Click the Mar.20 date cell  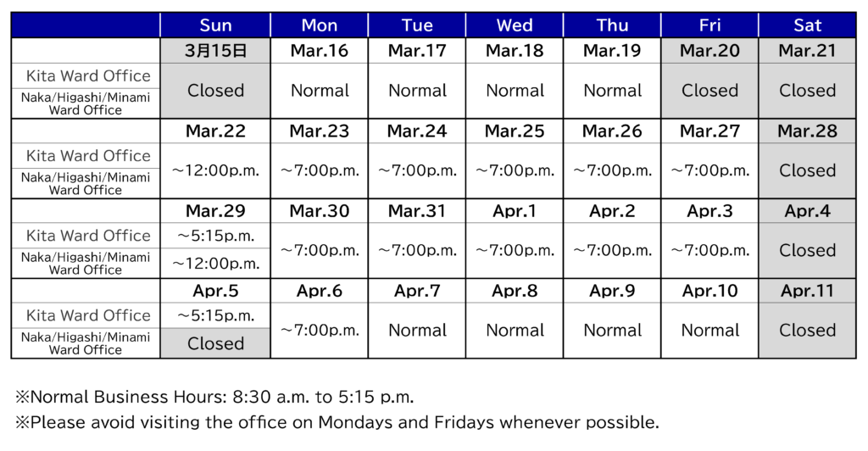tap(709, 51)
